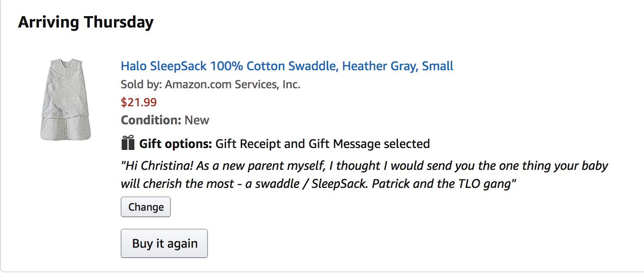Click the Change button under gift message
Viewport: 644px width, 279px height.
(x=146, y=207)
